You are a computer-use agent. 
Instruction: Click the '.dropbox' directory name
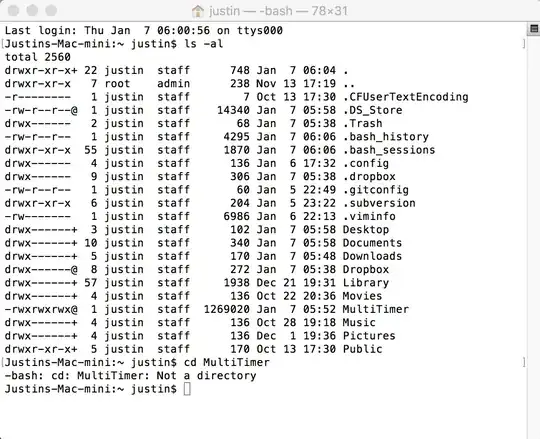(369, 177)
